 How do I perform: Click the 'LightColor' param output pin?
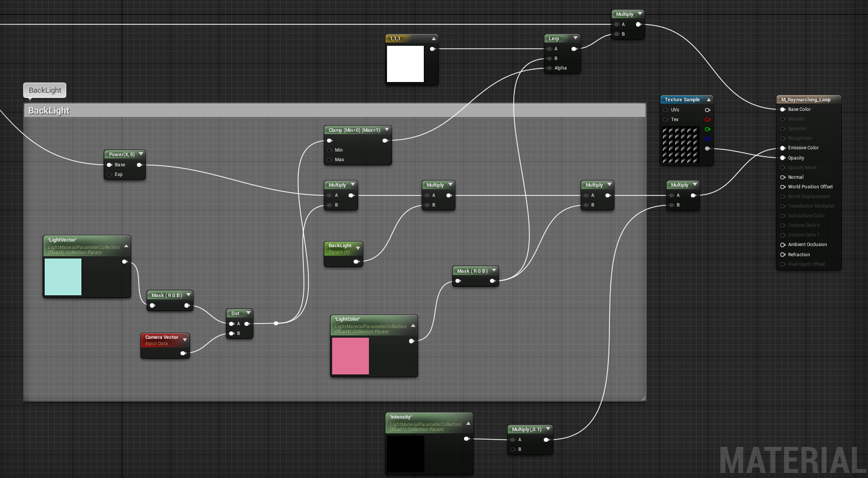(411, 341)
